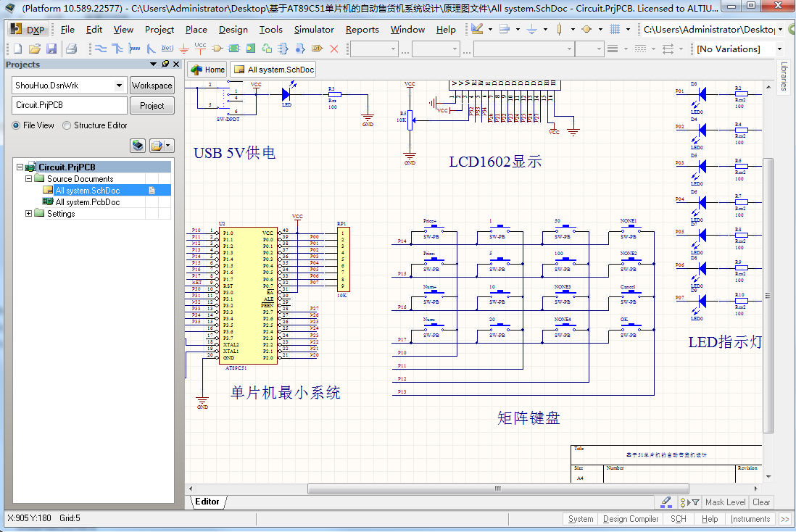This screenshot has width=796, height=532.
Task: Place a VCC power port
Action: (201, 49)
